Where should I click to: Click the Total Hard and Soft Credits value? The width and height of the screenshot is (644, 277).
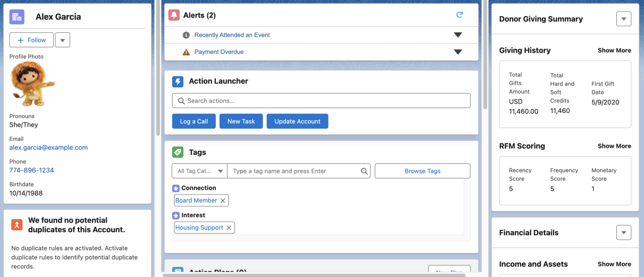pos(560,111)
